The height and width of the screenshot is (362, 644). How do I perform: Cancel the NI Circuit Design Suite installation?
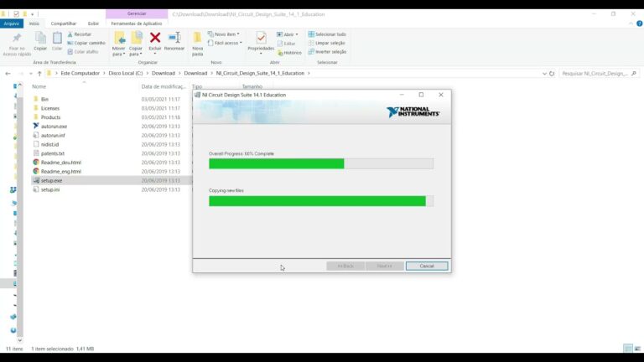click(x=427, y=266)
